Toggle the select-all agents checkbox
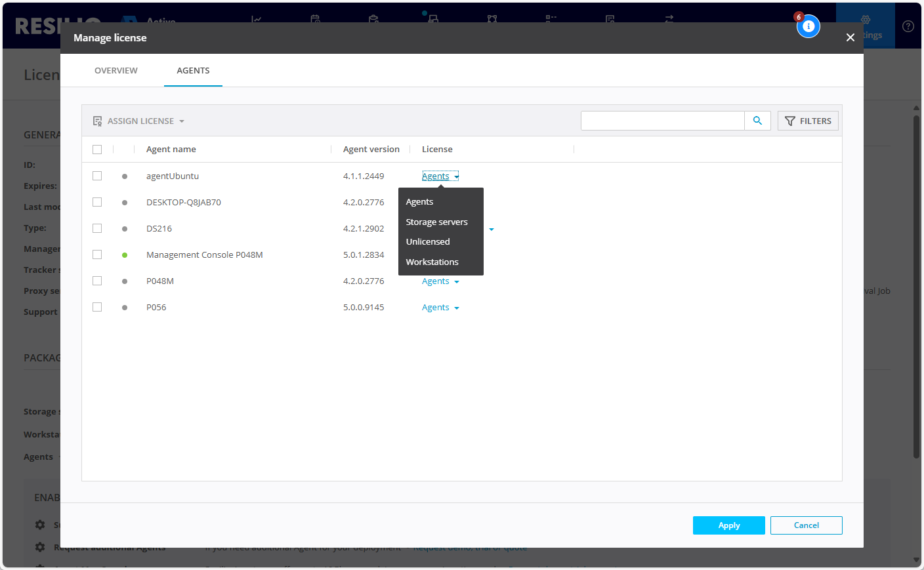The height and width of the screenshot is (570, 924). [x=97, y=150]
